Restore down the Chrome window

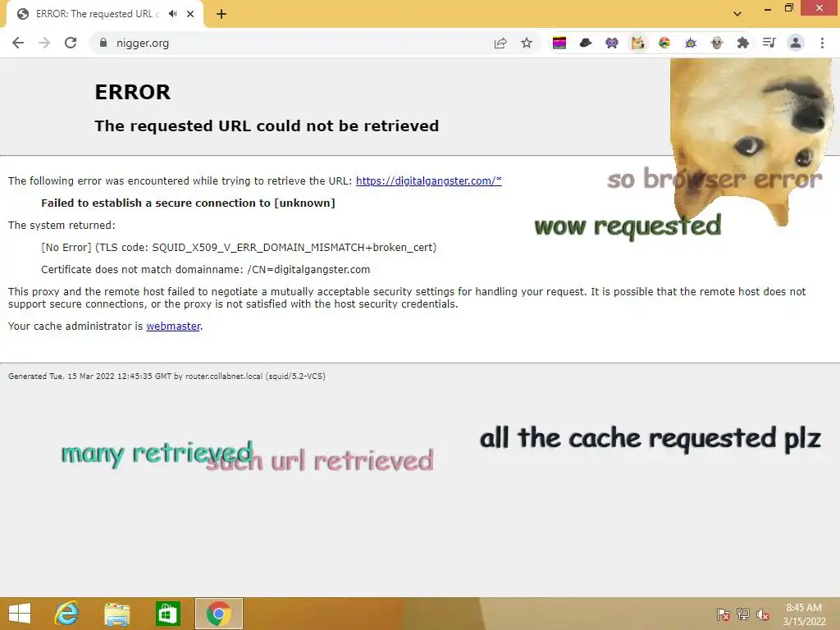[x=788, y=8]
